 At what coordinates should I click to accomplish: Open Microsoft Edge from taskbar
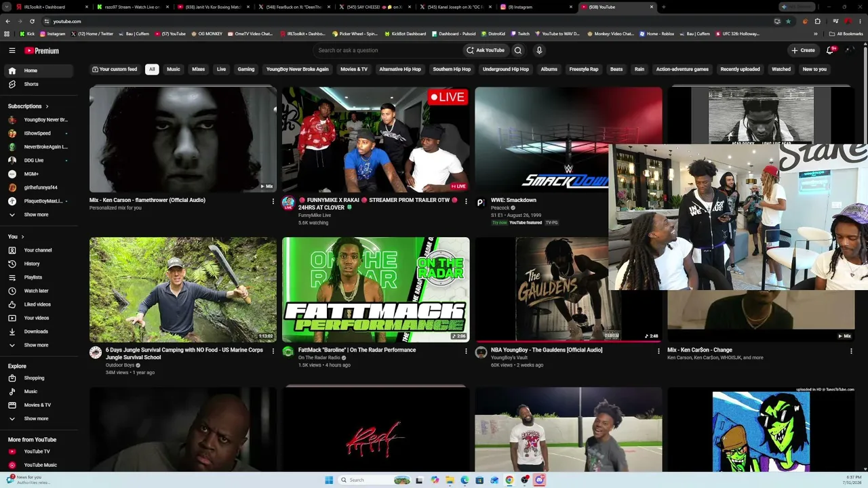pos(465,480)
